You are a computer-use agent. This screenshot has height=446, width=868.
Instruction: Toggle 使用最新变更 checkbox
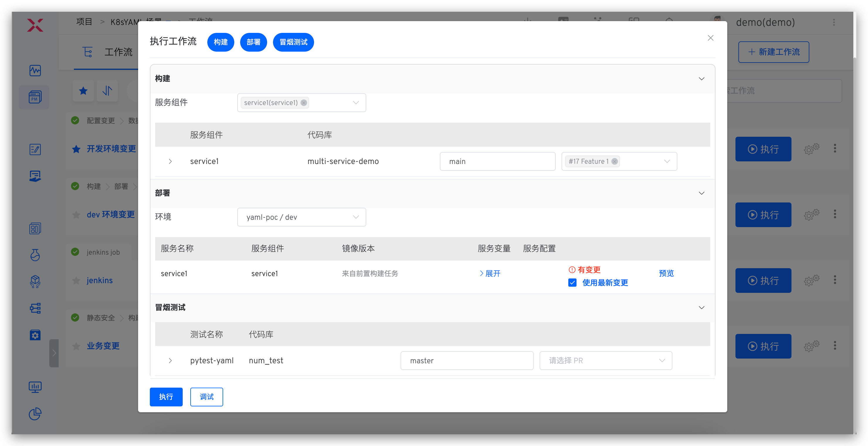(x=572, y=283)
